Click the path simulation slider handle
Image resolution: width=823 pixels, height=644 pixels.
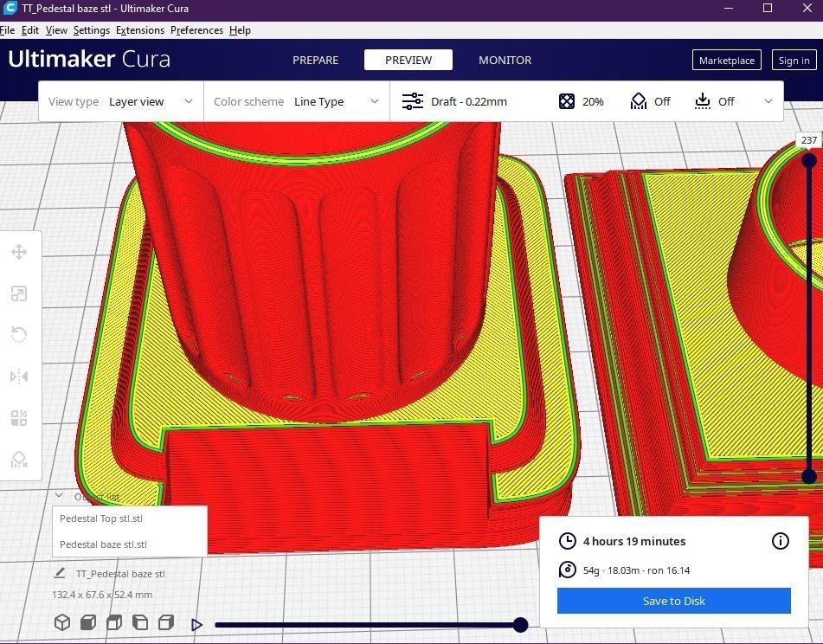click(520, 625)
